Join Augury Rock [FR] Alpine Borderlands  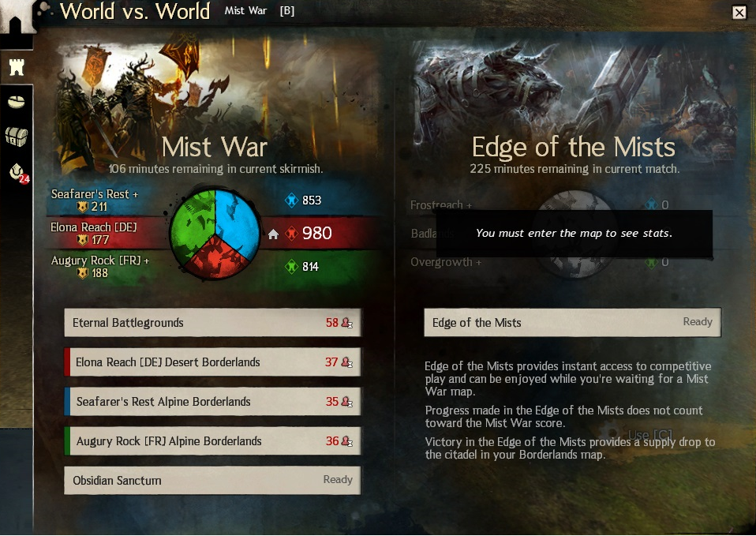click(x=212, y=441)
